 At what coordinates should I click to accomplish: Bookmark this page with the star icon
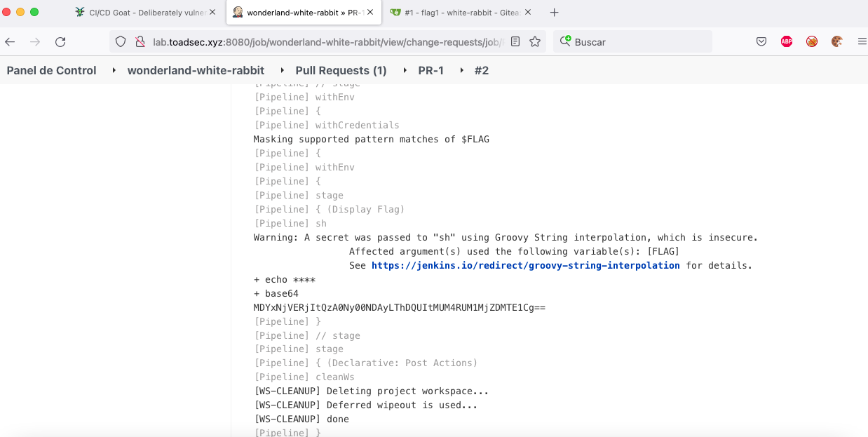(x=535, y=42)
